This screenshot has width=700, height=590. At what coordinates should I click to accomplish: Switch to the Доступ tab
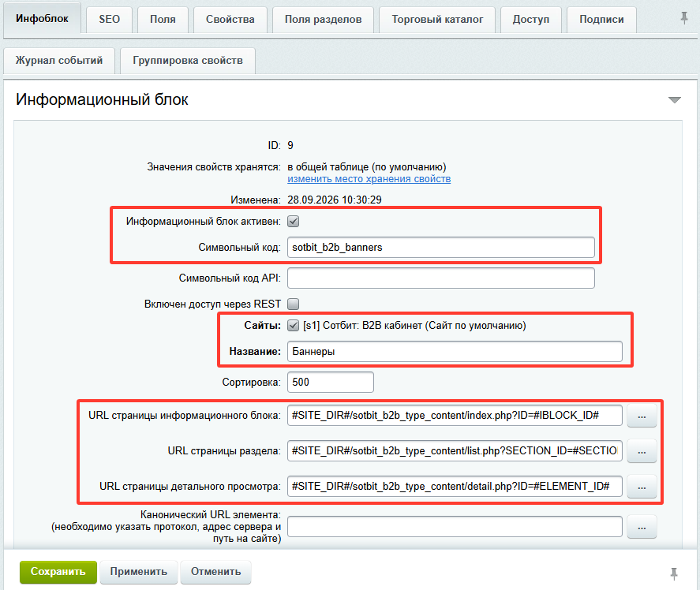(x=531, y=19)
